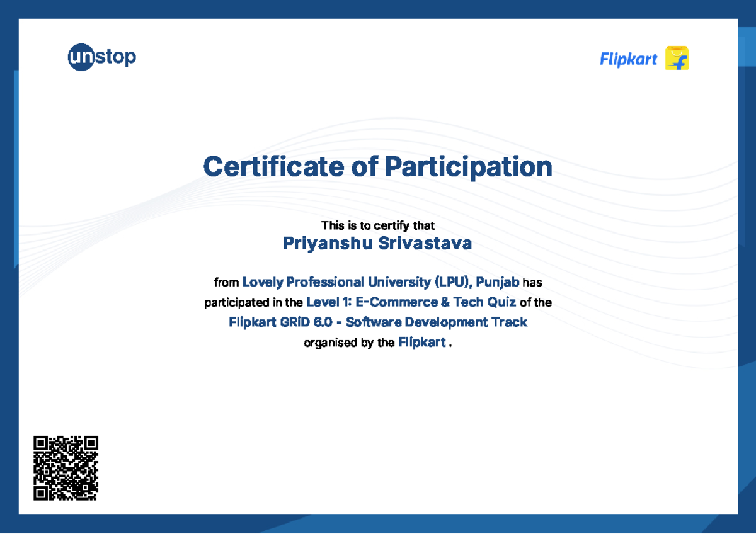The height and width of the screenshot is (534, 756).
Task: Click the 'participated in the' text
Action: point(253,303)
